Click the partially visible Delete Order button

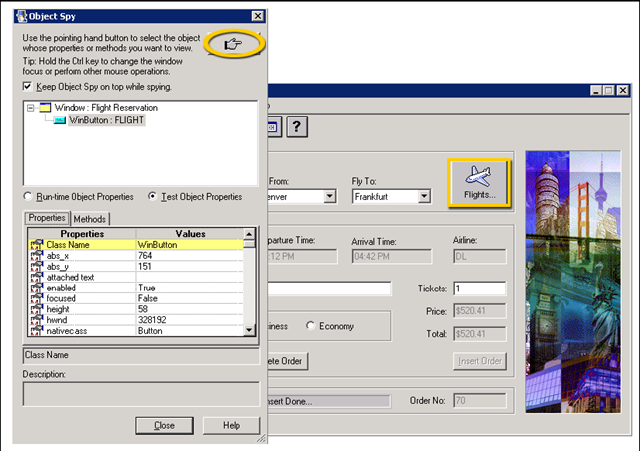pyautogui.click(x=288, y=361)
